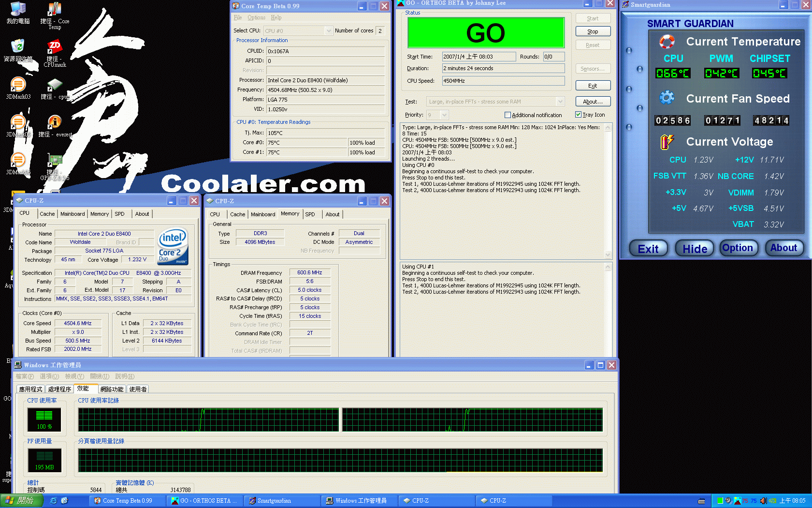Screen dimensions: 812x508
Task: Launch the 3DMark05 desktop icon
Action: [x=18, y=126]
